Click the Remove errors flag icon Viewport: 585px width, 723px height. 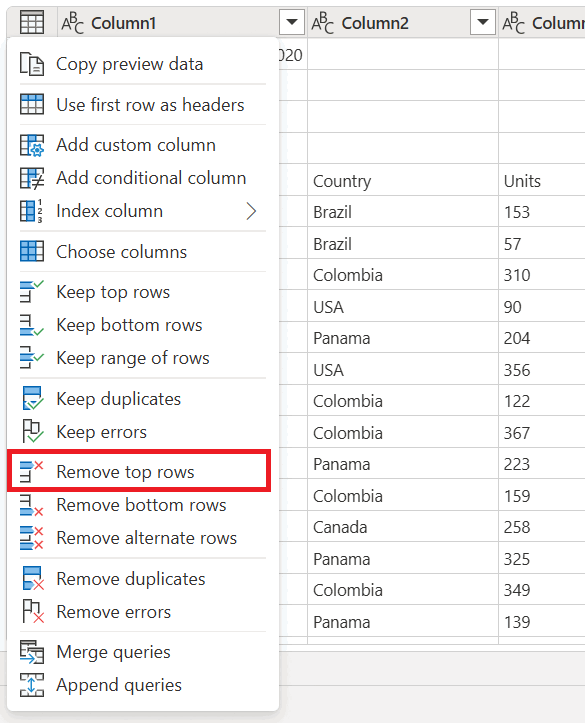33,611
